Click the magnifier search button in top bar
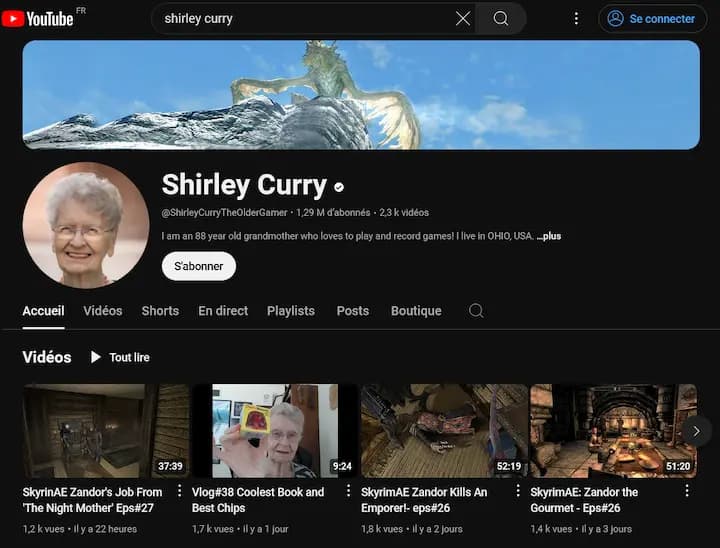 click(x=501, y=18)
